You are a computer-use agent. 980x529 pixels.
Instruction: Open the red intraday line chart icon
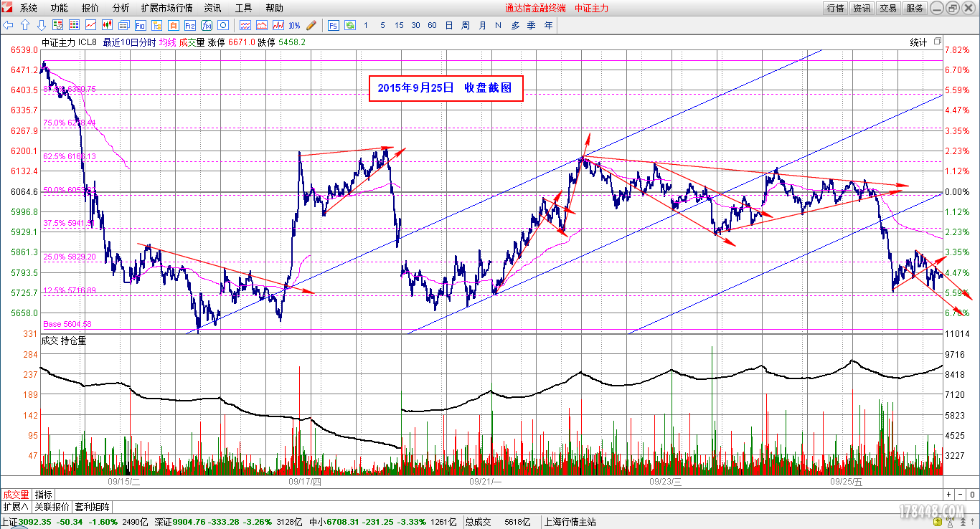pyautogui.click(x=90, y=25)
